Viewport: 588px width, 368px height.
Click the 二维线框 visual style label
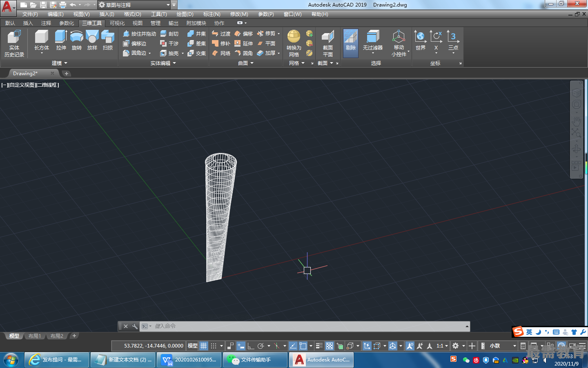48,85
